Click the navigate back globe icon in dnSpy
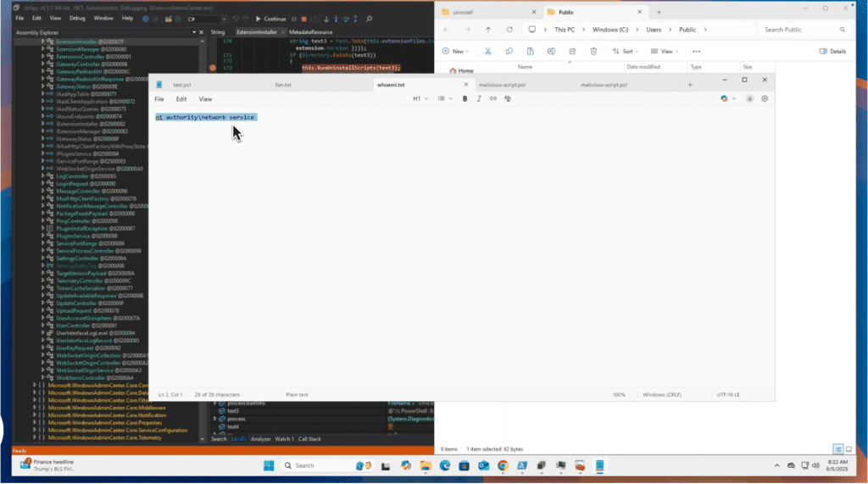The image size is (868, 484). (x=146, y=19)
